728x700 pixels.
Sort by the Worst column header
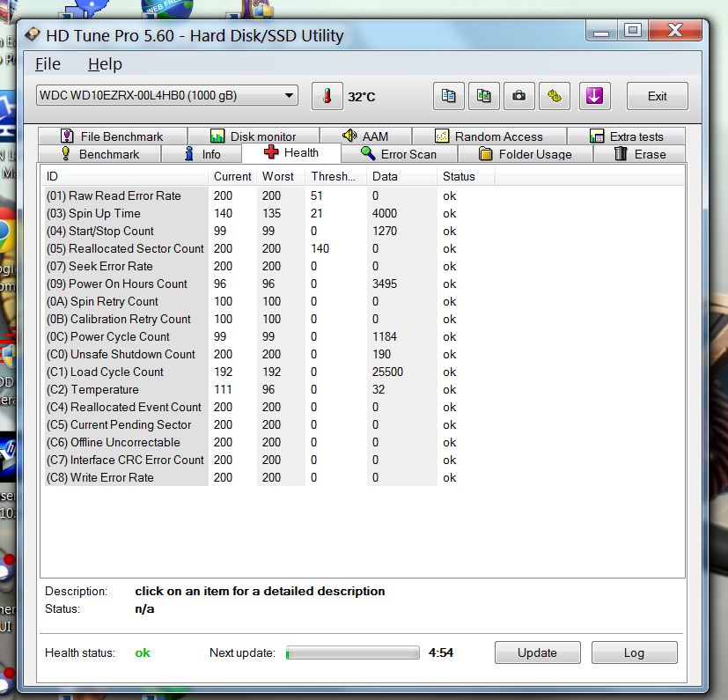coord(281,176)
